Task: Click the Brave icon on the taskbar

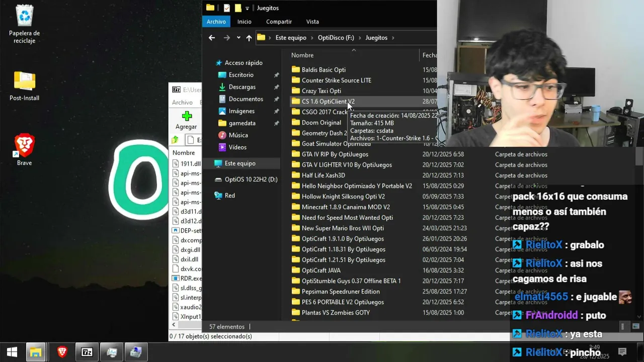Action: pos(62,352)
